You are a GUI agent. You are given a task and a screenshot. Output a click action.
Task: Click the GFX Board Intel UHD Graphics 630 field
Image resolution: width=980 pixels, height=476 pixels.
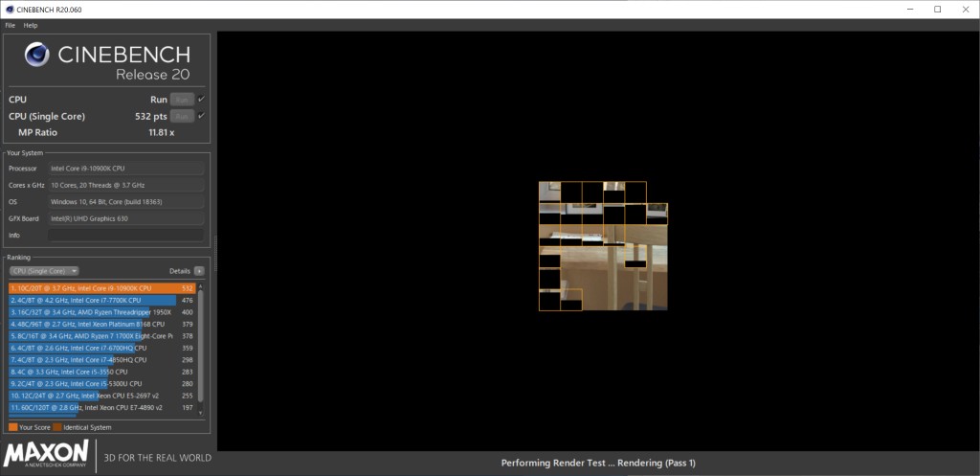pyautogui.click(x=125, y=218)
